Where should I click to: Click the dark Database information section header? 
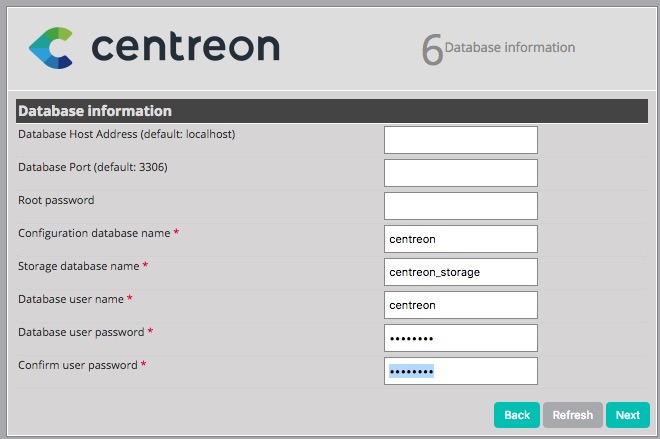(x=328, y=111)
